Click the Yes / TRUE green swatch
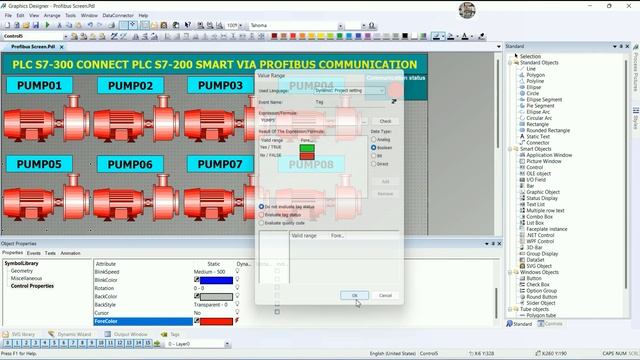Viewport: 640px width, 360px height. coord(307,148)
